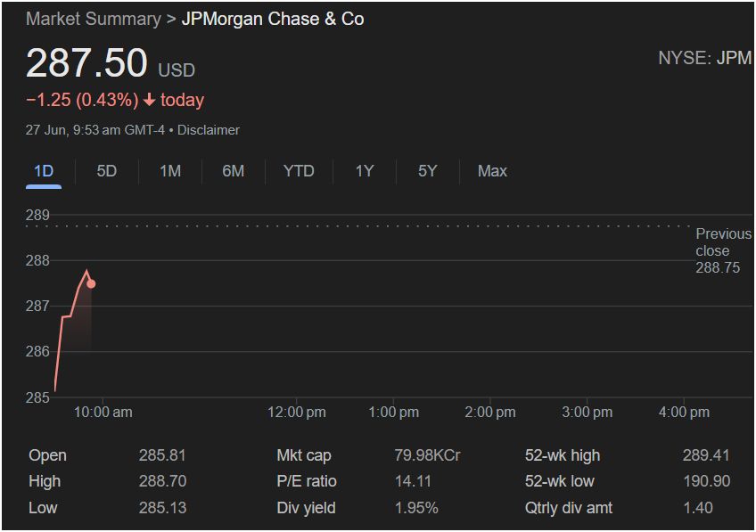Click the Mkt cap value 79.98KCr
The image size is (756, 532).
tap(427, 455)
